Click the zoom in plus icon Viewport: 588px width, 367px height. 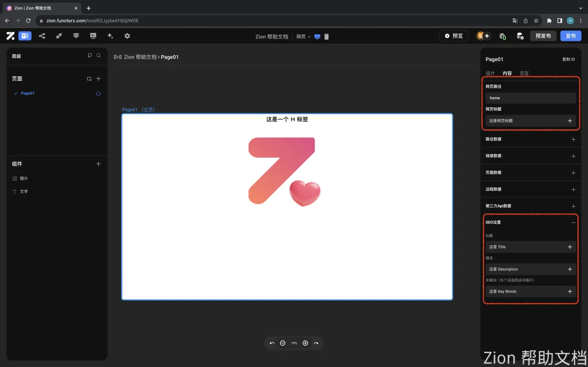click(x=305, y=343)
